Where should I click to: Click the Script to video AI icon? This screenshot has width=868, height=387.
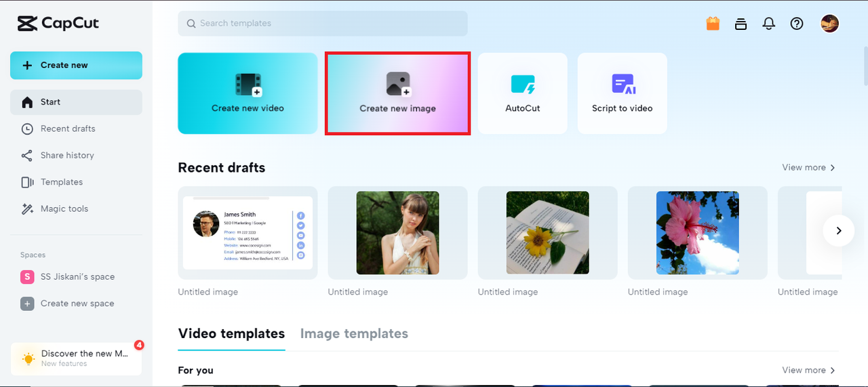[x=623, y=84]
